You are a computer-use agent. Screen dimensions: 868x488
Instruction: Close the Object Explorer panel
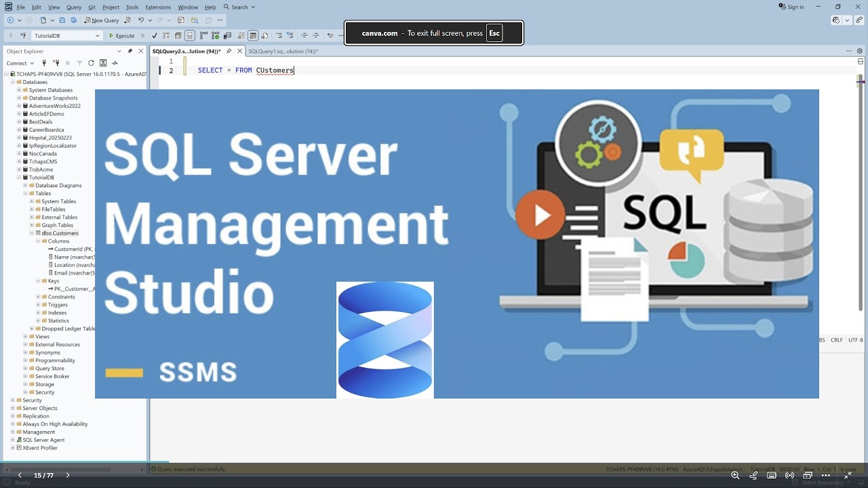tap(141, 51)
